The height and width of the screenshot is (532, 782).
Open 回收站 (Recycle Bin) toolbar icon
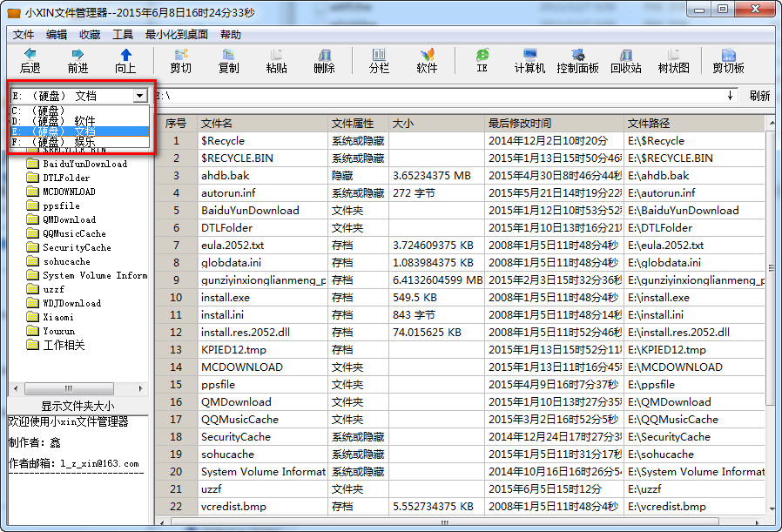pos(625,60)
